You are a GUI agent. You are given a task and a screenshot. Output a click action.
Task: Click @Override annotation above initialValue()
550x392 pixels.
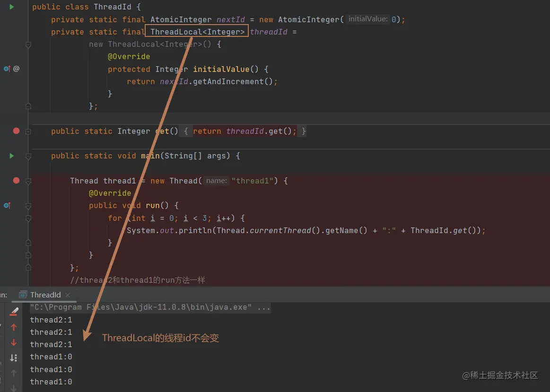129,57
